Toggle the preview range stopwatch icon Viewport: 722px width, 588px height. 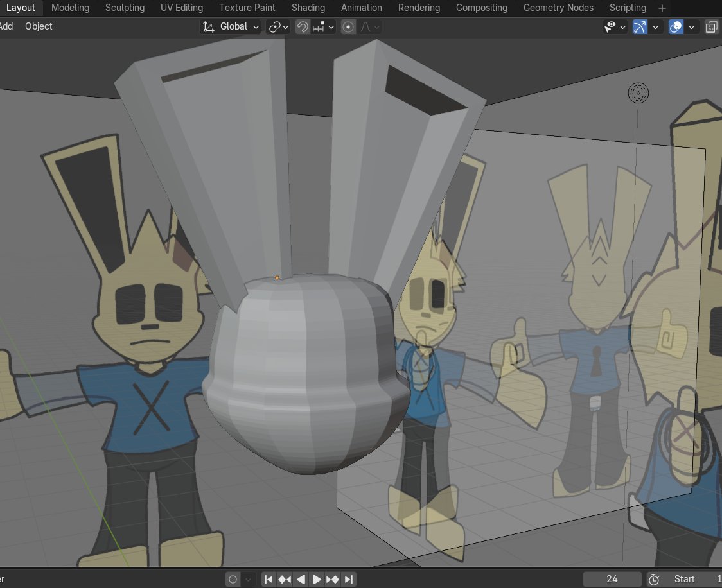pyautogui.click(x=654, y=579)
